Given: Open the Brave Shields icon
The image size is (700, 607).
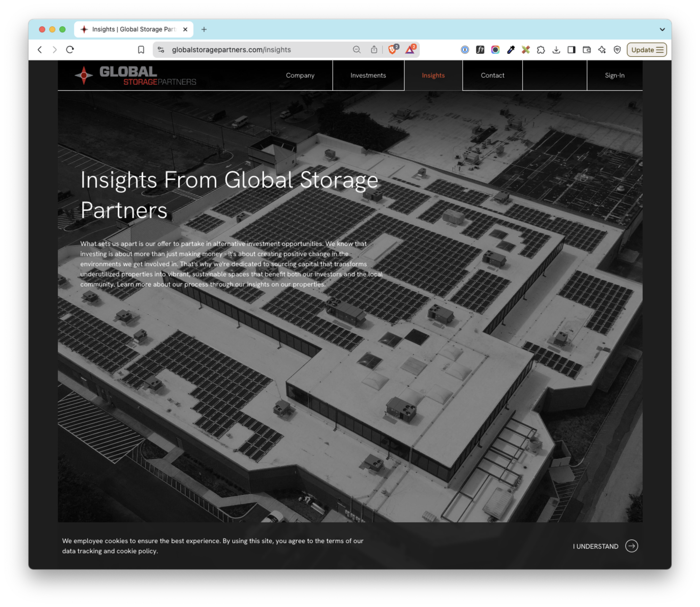Looking at the screenshot, I should pos(393,50).
